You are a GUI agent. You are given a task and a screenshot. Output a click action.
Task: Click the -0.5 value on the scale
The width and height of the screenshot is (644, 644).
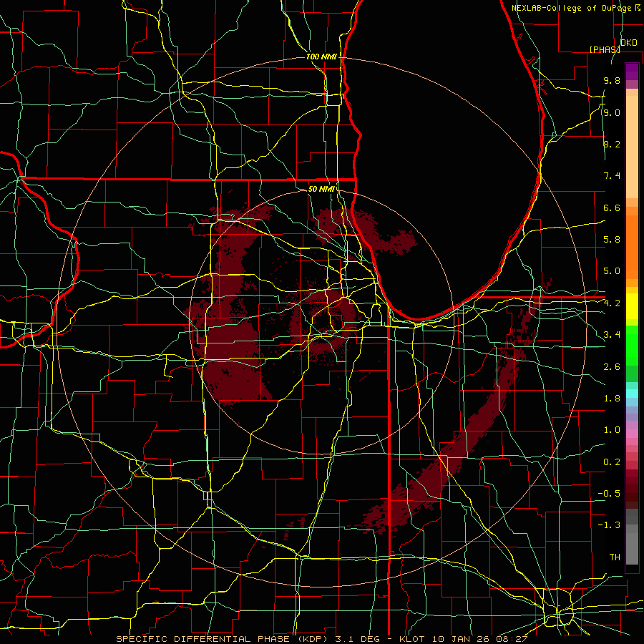pyautogui.click(x=609, y=494)
